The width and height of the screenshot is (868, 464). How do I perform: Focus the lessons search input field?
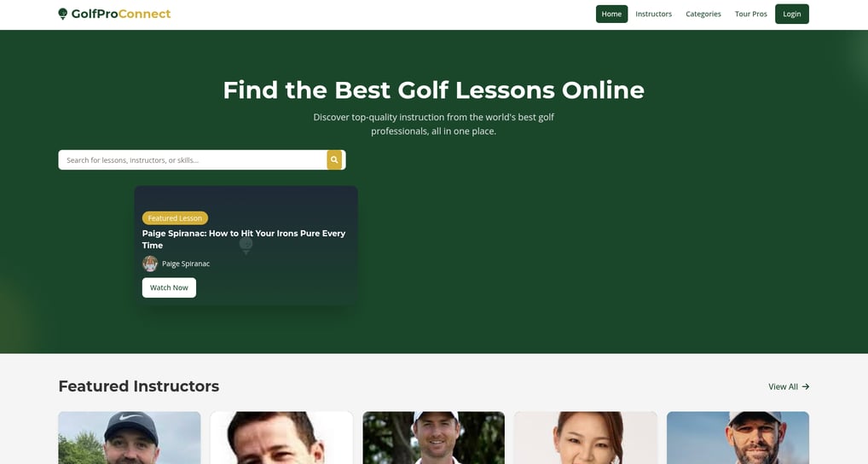[x=193, y=160]
